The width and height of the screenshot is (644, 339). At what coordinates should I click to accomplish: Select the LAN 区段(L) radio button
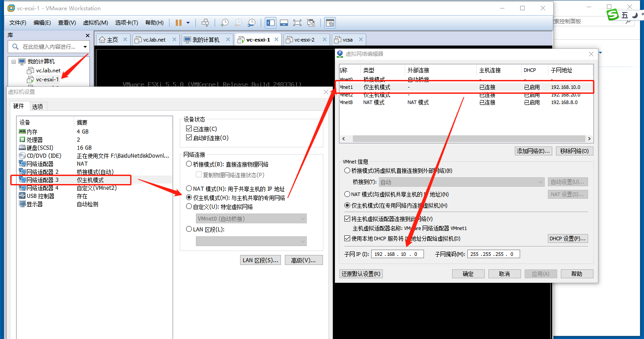(x=189, y=230)
